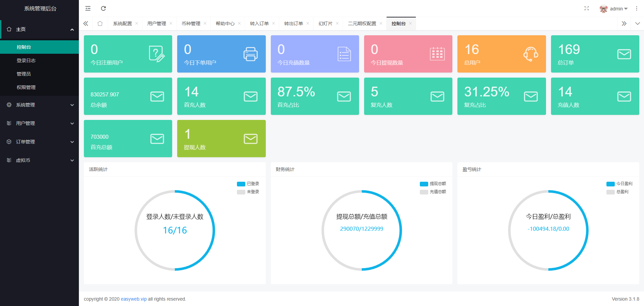Toggle fullscreen mode icon
Screen dimensions: 644x306
586,8
